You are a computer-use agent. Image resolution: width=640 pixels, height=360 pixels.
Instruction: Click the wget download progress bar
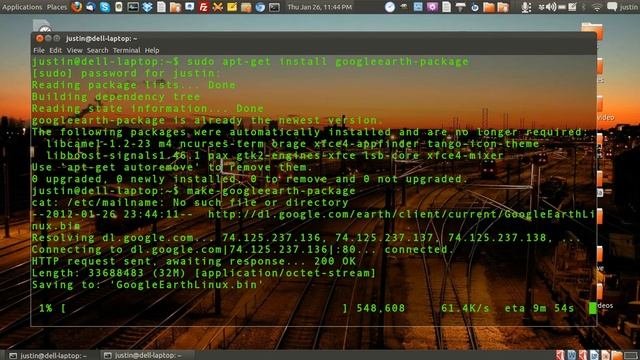[x=205, y=309]
